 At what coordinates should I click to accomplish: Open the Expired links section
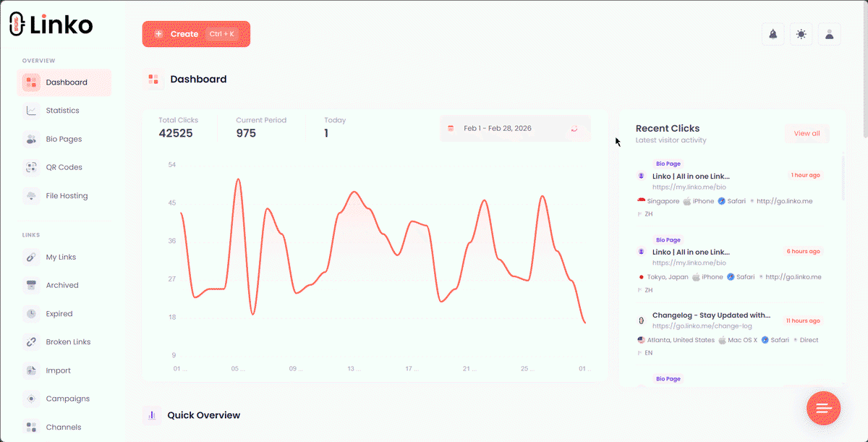(x=32, y=313)
